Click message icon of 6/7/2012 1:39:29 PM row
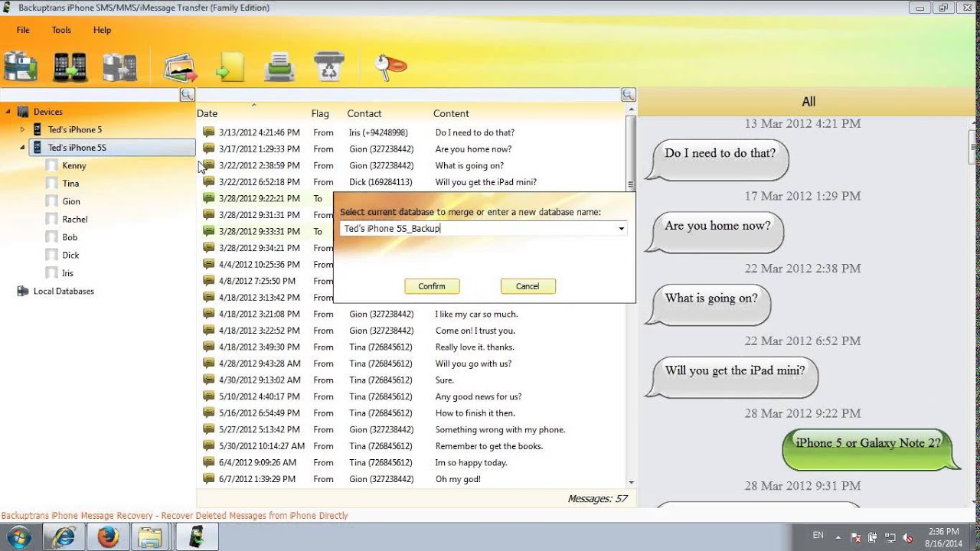The height and width of the screenshot is (551, 980). [208, 479]
